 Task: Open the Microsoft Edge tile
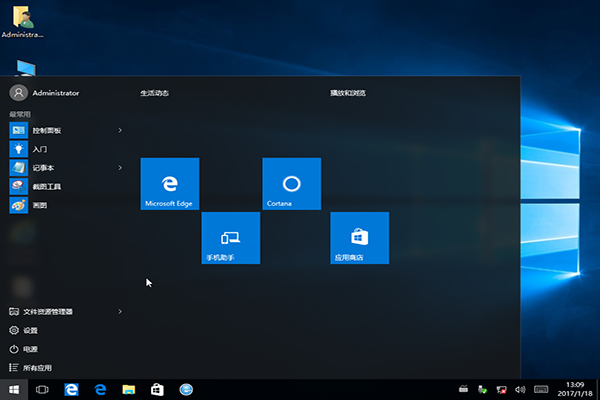pyautogui.click(x=170, y=184)
